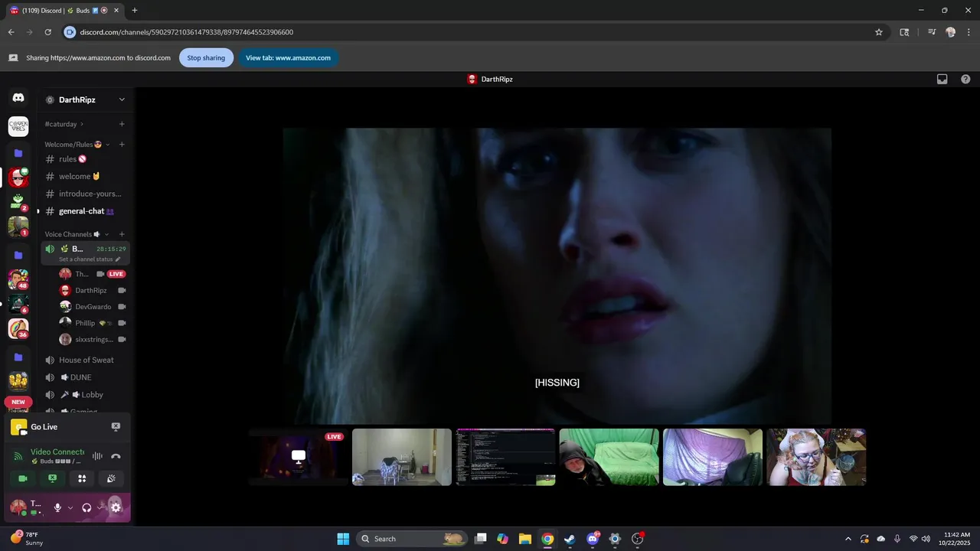Screen dimensions: 980x551
Task: Open Discord help question mark icon
Action: pos(965,79)
